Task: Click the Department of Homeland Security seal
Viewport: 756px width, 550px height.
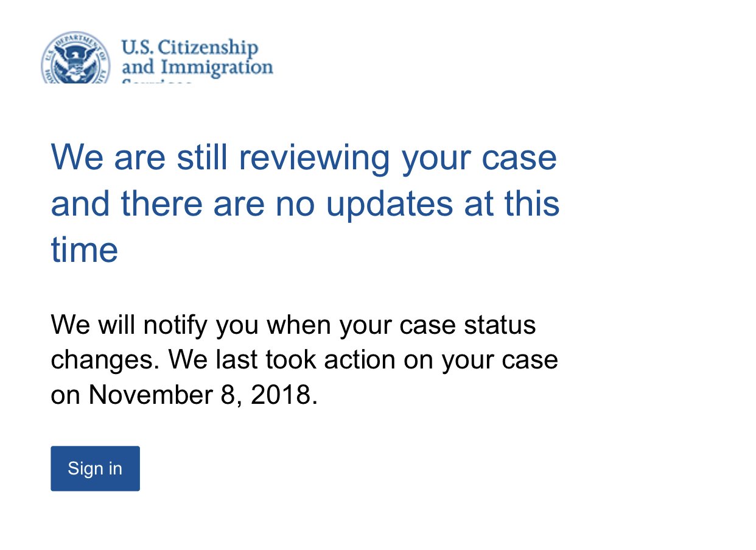Action: click(x=76, y=59)
